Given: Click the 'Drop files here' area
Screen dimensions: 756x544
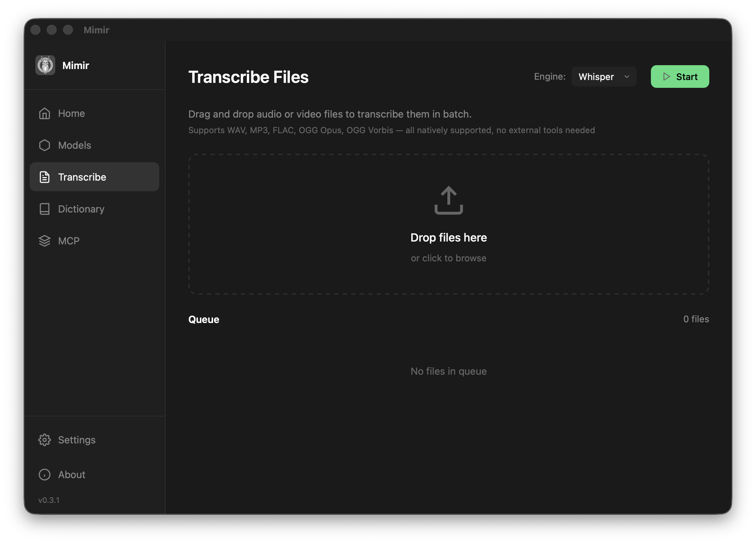Looking at the screenshot, I should (x=448, y=238).
